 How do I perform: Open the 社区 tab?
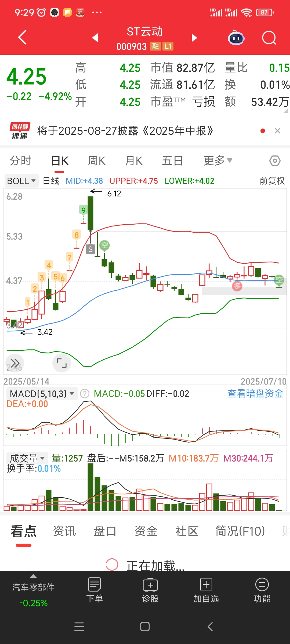click(x=187, y=531)
